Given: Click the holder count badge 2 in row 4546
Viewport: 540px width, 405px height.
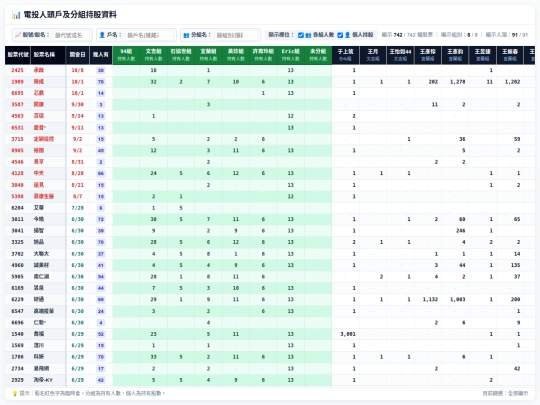Looking at the screenshot, I should tap(101, 162).
